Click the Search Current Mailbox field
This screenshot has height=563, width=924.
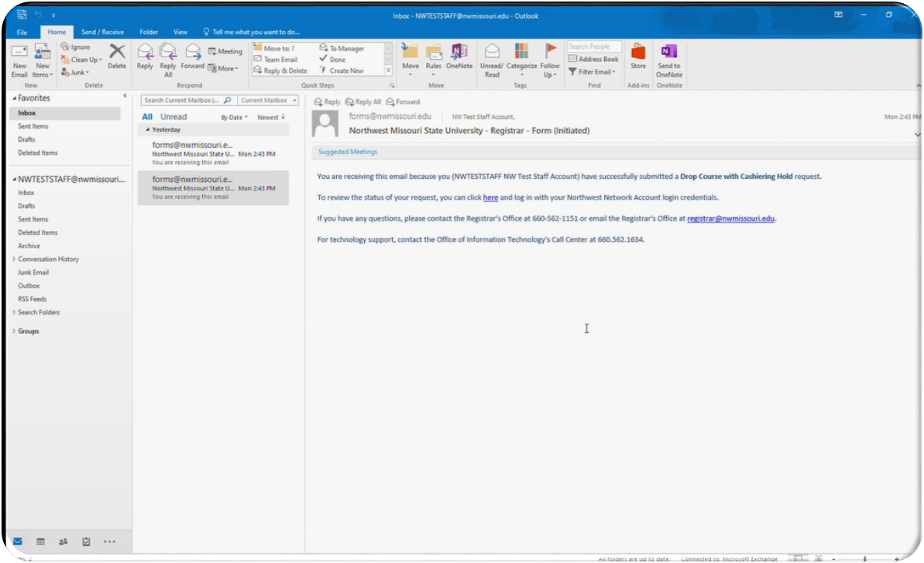(183, 100)
